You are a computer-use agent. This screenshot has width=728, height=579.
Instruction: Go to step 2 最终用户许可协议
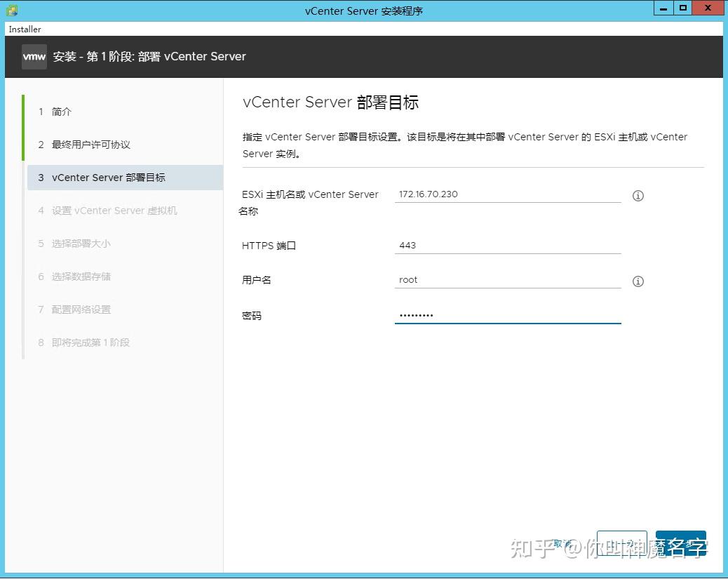[84, 145]
